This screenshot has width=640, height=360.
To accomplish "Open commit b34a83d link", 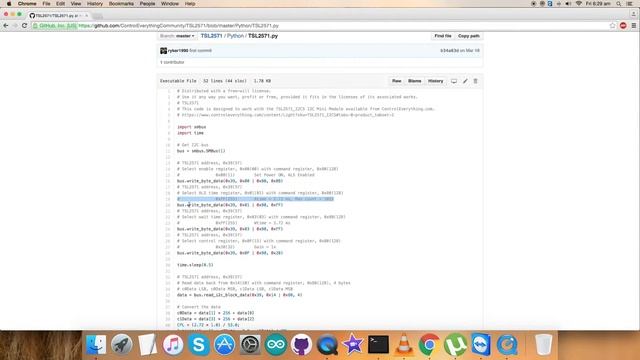I will (x=449, y=51).
